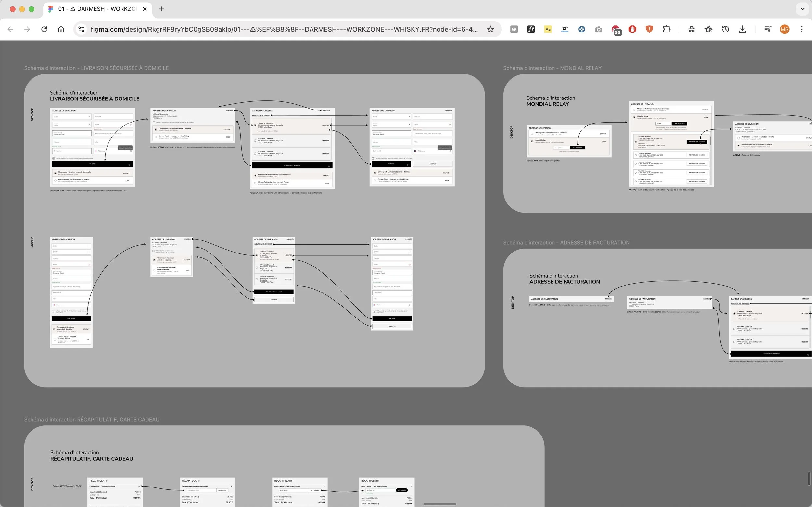Expand the tab search chevron at top right

802,9
